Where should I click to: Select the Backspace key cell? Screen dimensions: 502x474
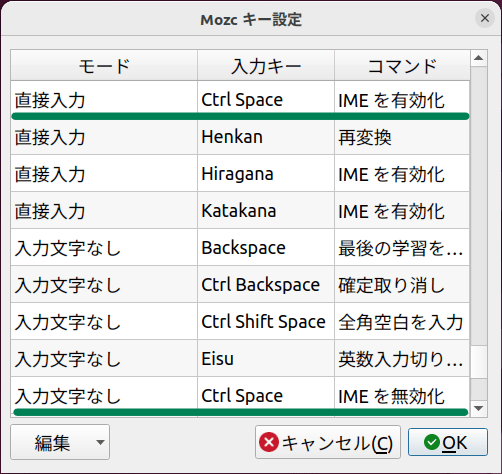point(266,247)
